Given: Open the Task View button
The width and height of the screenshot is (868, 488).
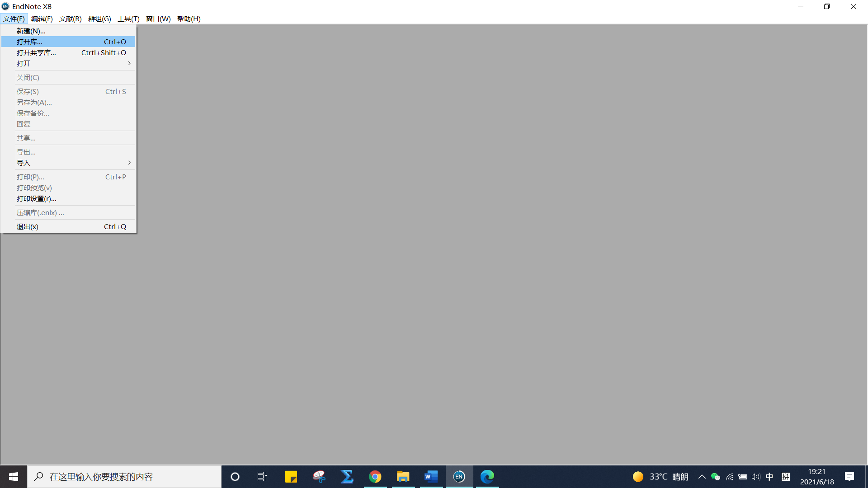Looking at the screenshot, I should pos(262,477).
